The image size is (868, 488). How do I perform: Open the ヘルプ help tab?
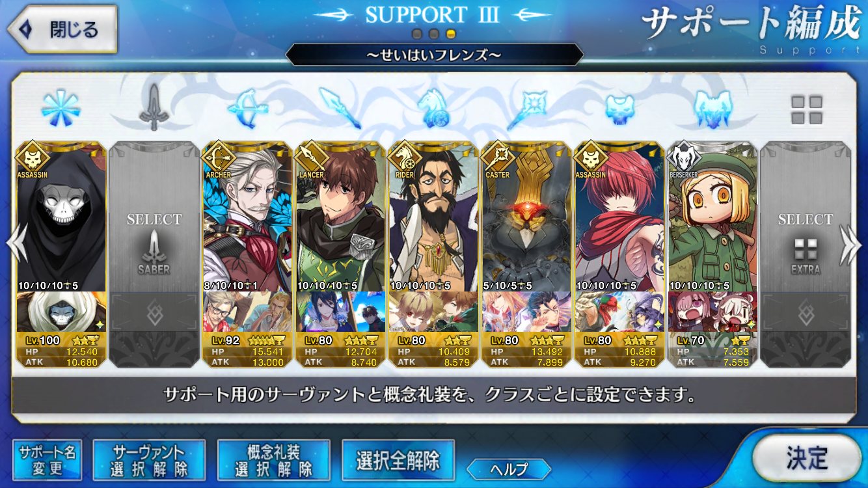click(509, 468)
